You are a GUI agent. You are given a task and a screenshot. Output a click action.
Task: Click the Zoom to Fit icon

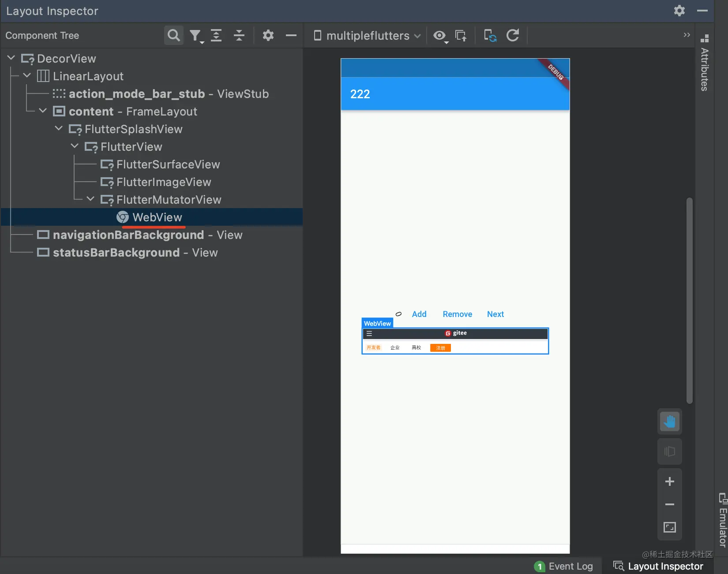click(x=669, y=527)
